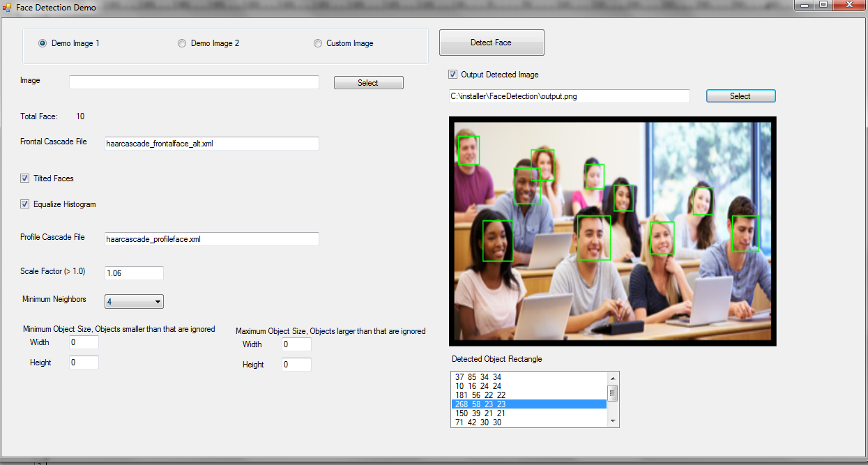The image size is (868, 465).
Task: Click the output.png path text field
Action: (569, 96)
